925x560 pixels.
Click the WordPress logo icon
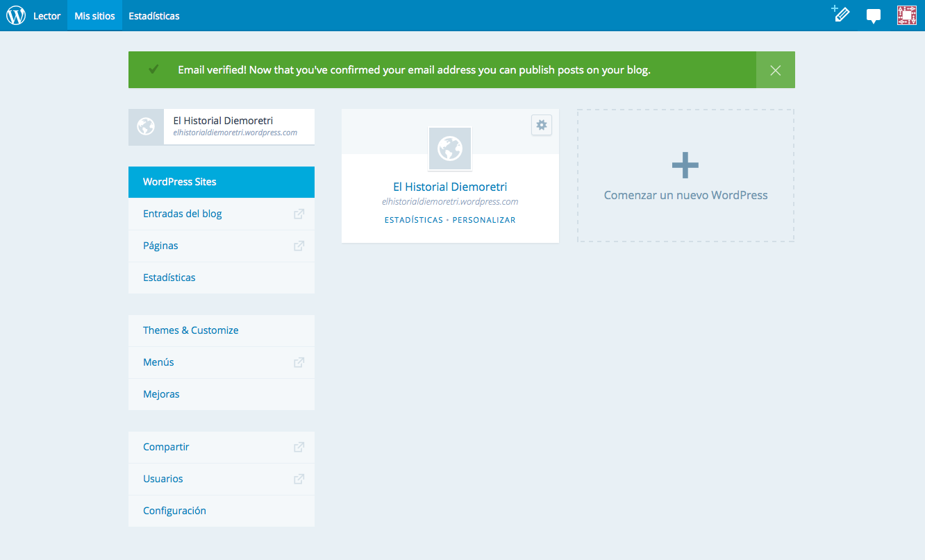click(16, 15)
